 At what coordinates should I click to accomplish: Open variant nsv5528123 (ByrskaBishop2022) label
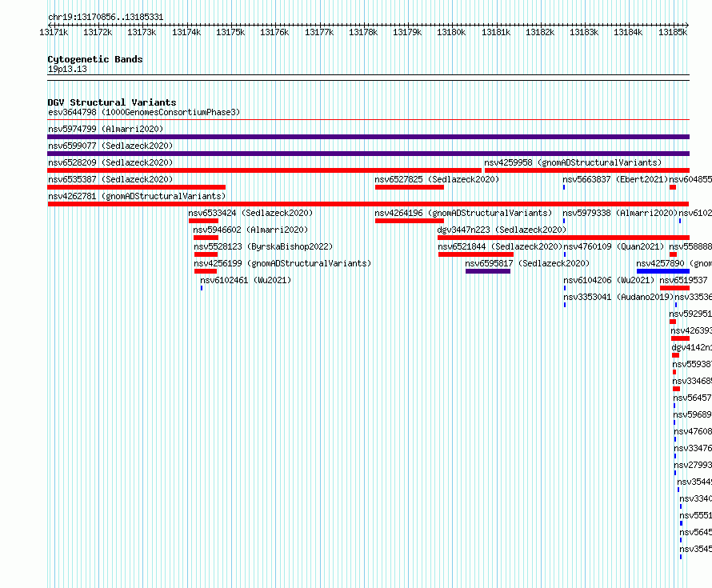pos(263,246)
